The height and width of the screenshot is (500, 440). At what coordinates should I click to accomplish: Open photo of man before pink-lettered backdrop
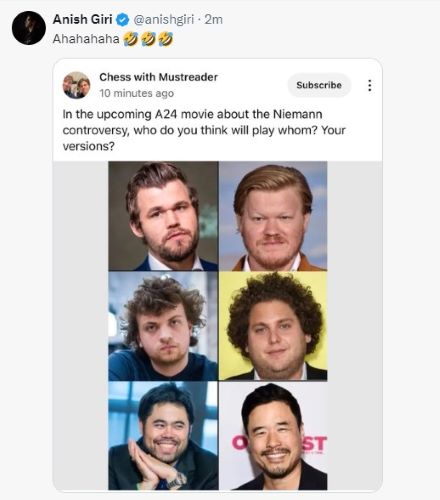click(x=273, y=435)
